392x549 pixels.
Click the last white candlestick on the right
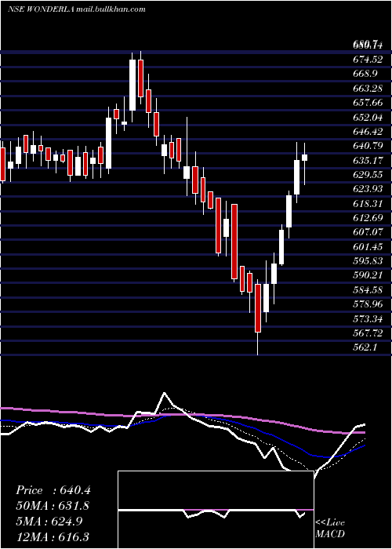pyautogui.click(x=304, y=158)
